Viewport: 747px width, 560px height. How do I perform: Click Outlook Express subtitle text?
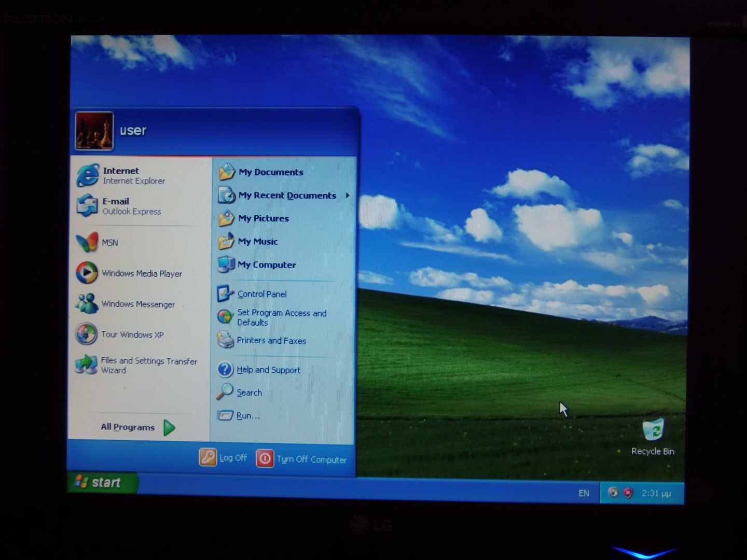[x=132, y=212]
